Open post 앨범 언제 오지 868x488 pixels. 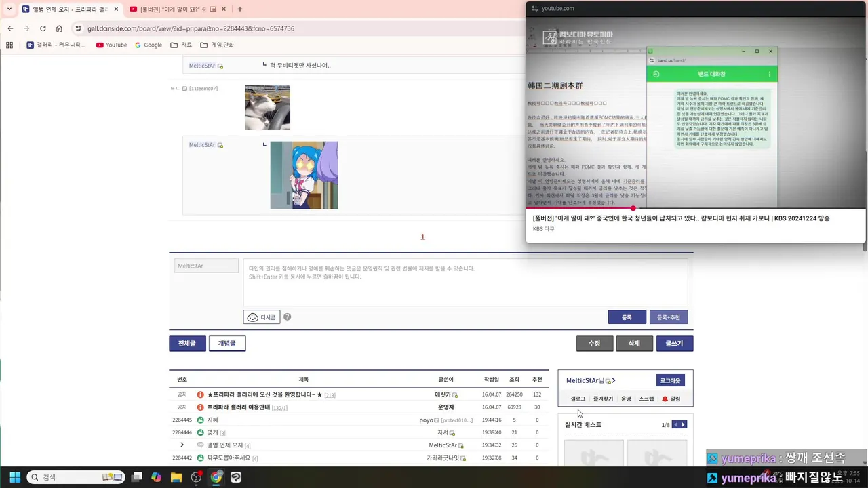pyautogui.click(x=224, y=445)
